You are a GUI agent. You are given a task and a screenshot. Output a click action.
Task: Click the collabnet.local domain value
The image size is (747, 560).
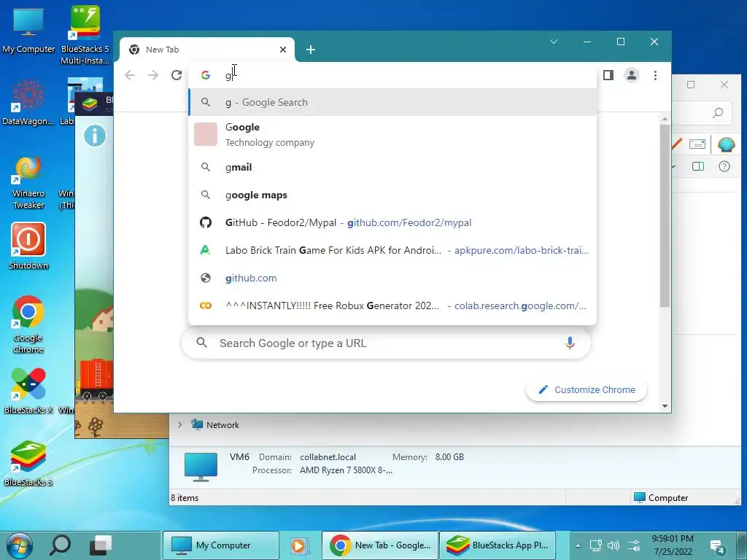coord(328,456)
